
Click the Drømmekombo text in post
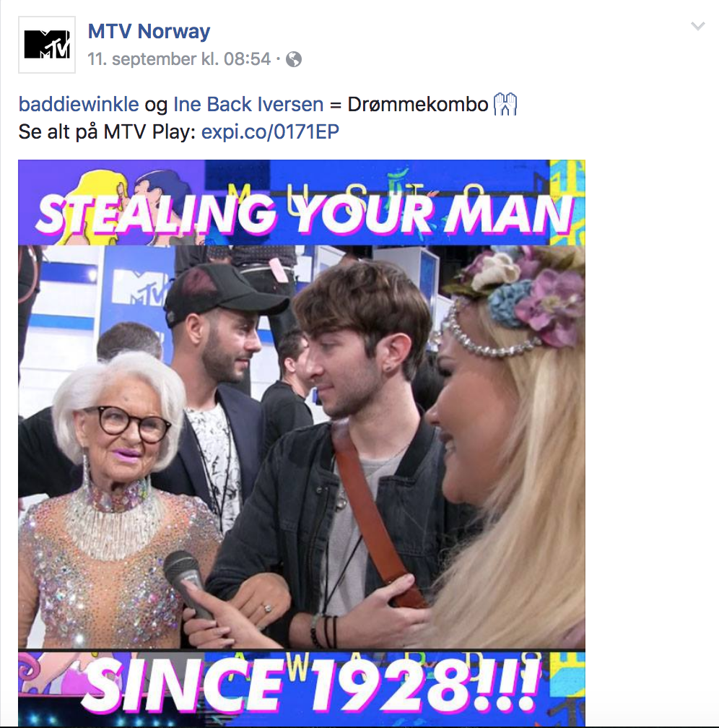tap(418, 104)
